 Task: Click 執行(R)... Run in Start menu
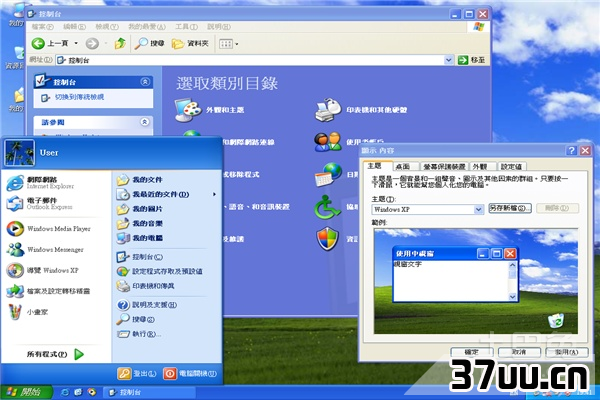click(x=138, y=334)
